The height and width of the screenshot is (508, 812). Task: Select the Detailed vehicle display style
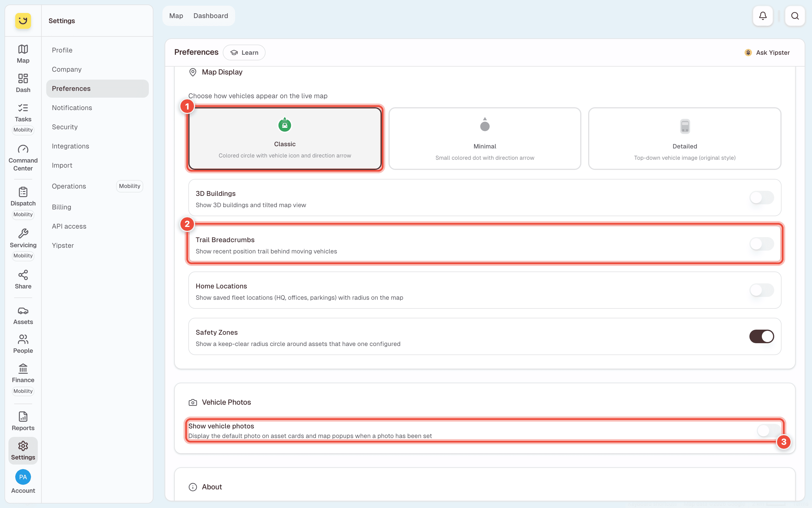[x=685, y=138]
